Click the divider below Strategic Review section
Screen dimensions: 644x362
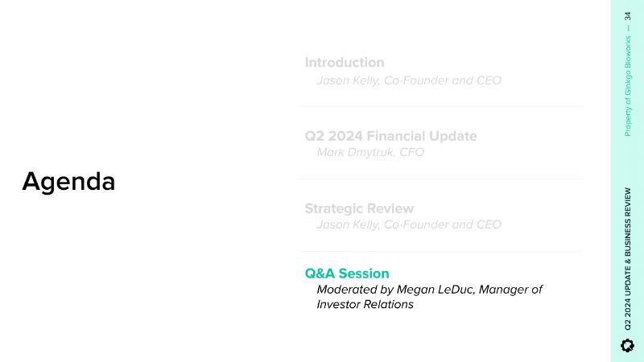pos(440,251)
